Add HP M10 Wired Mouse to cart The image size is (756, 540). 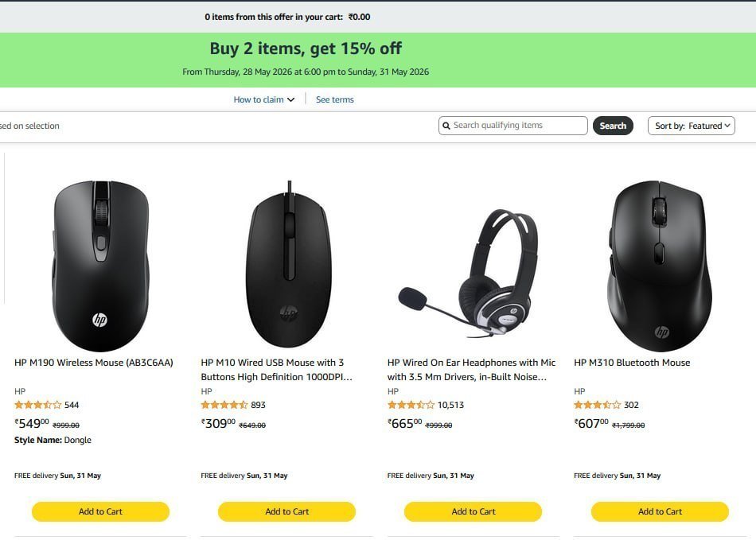286,511
